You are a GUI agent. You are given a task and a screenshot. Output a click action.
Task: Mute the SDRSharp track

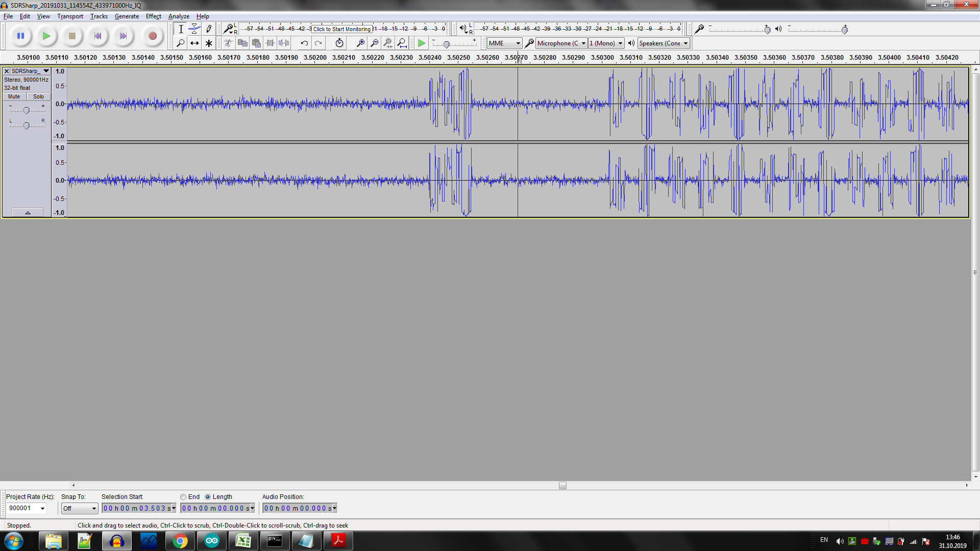[x=14, y=96]
